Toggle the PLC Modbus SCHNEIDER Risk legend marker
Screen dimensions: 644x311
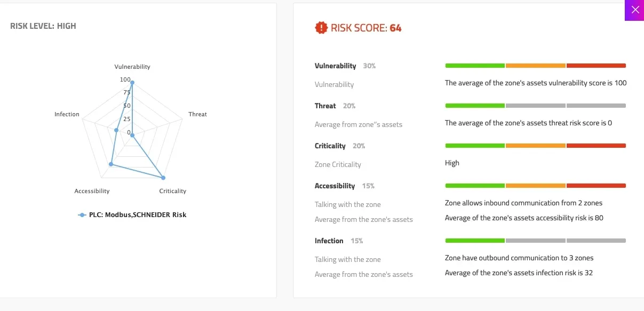tap(82, 215)
